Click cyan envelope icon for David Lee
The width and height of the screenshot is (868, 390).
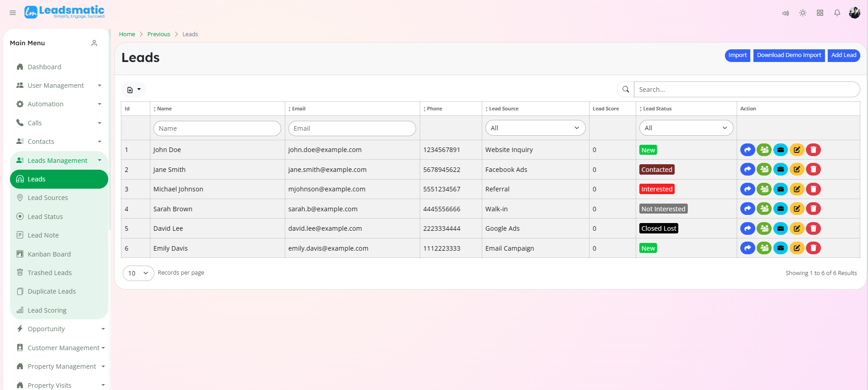pyautogui.click(x=781, y=228)
